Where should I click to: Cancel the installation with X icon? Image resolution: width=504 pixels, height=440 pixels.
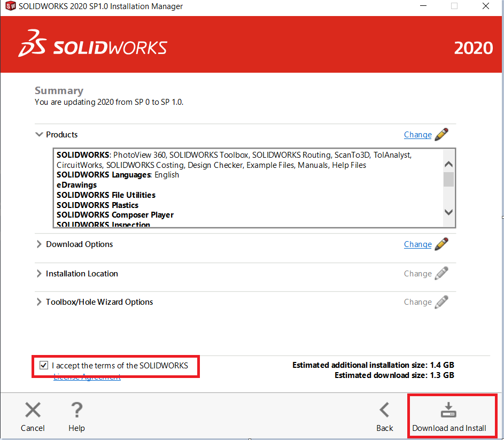click(x=33, y=416)
